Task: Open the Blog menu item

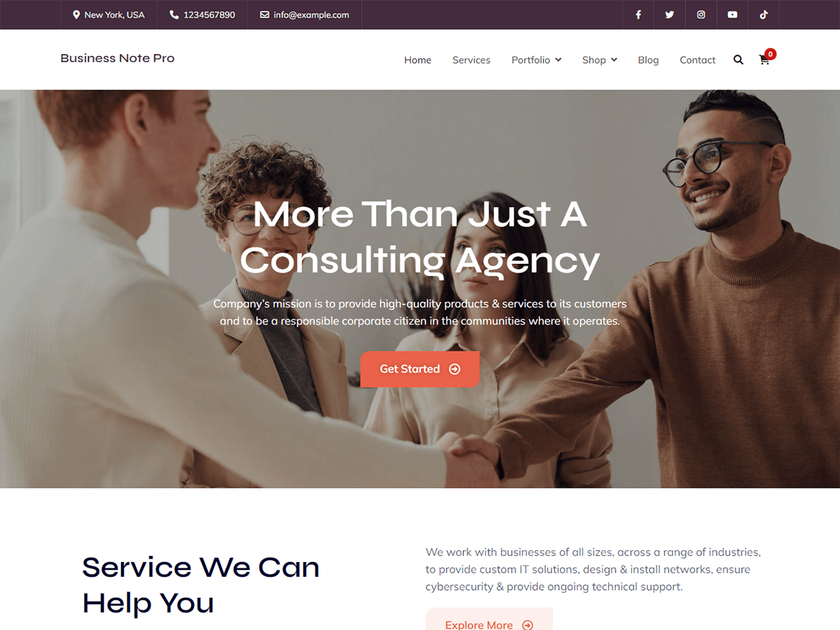Action: tap(648, 60)
